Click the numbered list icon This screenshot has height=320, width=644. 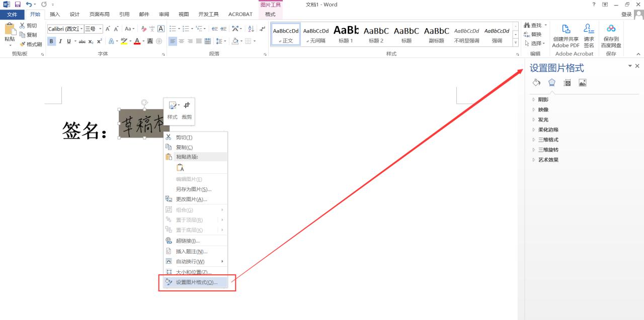(x=186, y=29)
